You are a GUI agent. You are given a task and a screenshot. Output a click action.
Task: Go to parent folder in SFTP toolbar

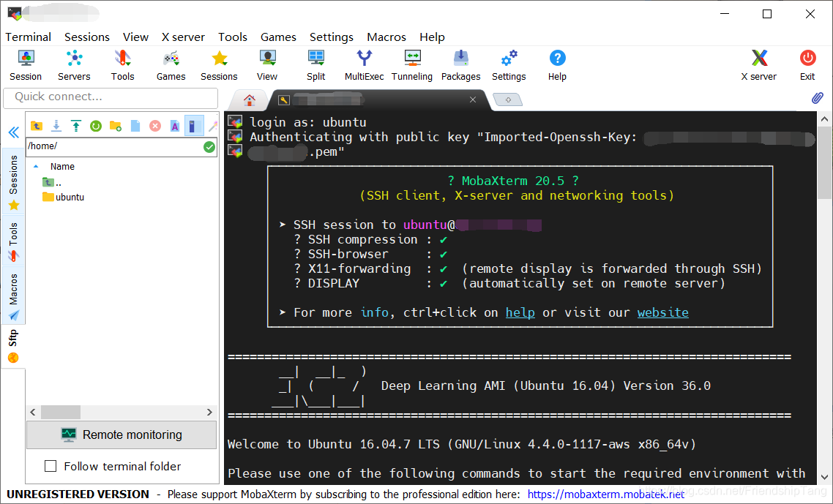point(36,126)
